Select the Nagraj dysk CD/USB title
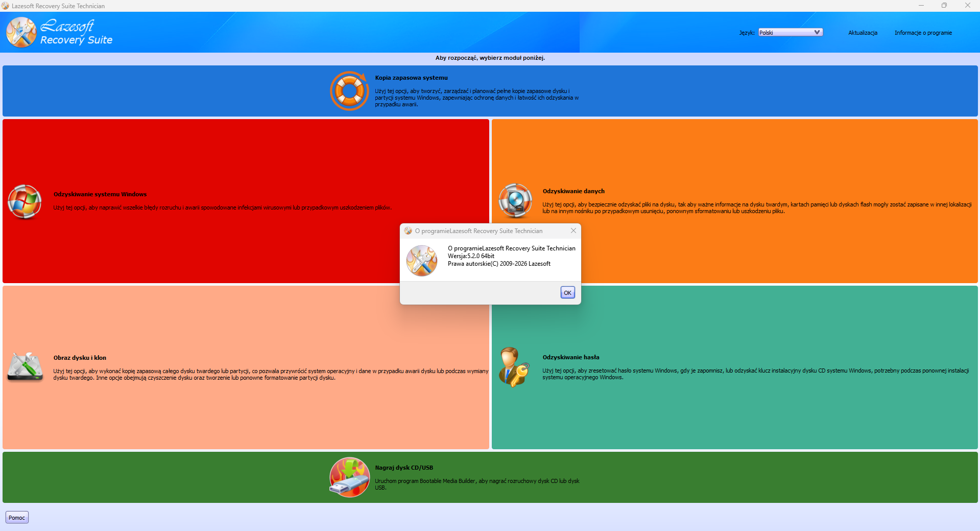 404,468
